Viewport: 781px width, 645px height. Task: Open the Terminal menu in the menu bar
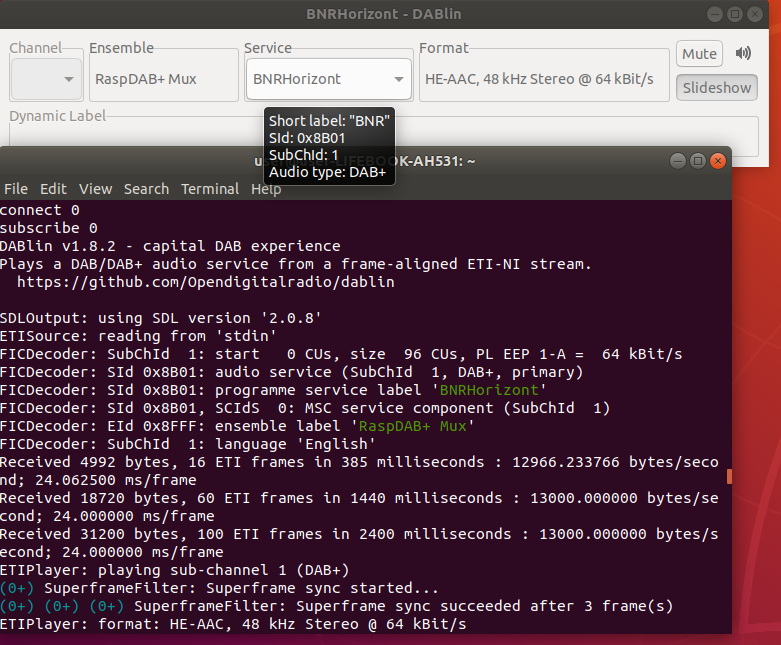pyautogui.click(x=210, y=189)
